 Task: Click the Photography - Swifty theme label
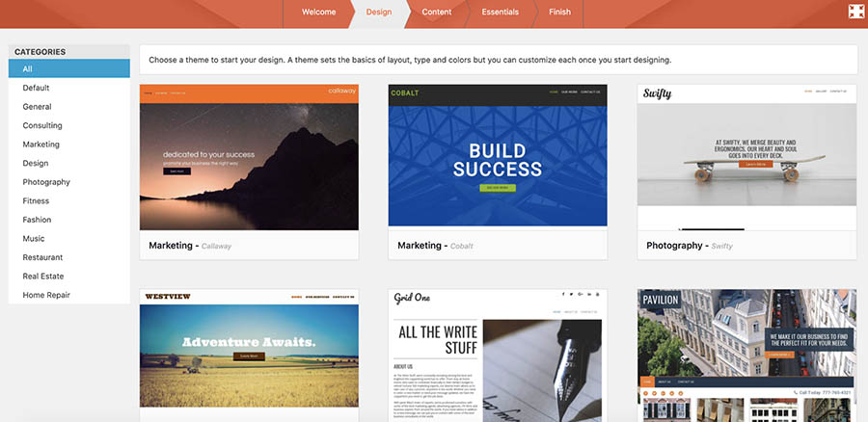(690, 246)
